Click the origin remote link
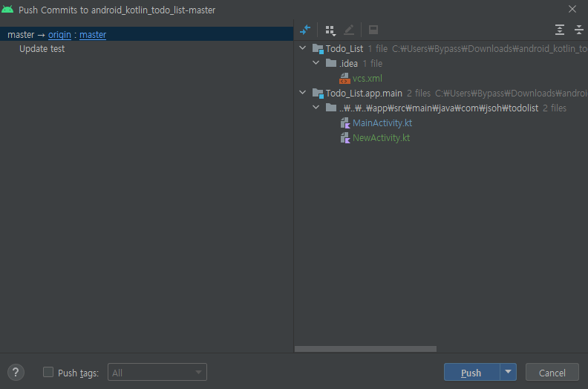This screenshot has width=588, height=389. coord(59,34)
